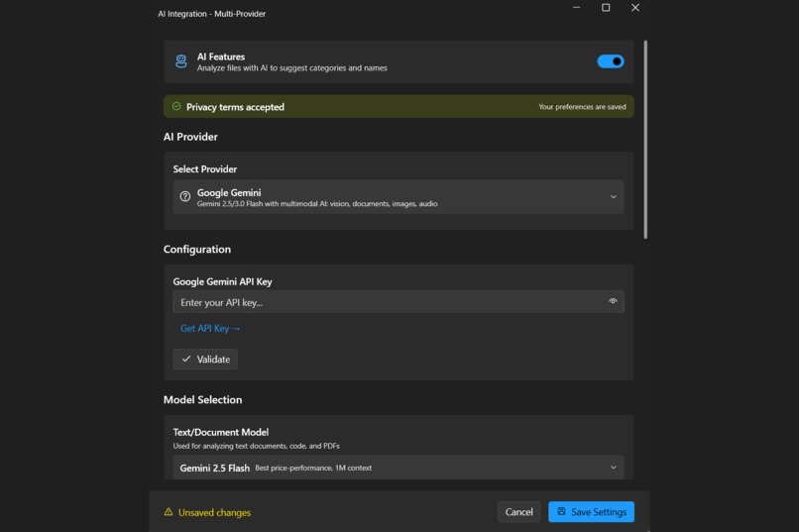Image resolution: width=799 pixels, height=532 pixels.
Task: Open the Get API Key link
Action: (x=210, y=328)
